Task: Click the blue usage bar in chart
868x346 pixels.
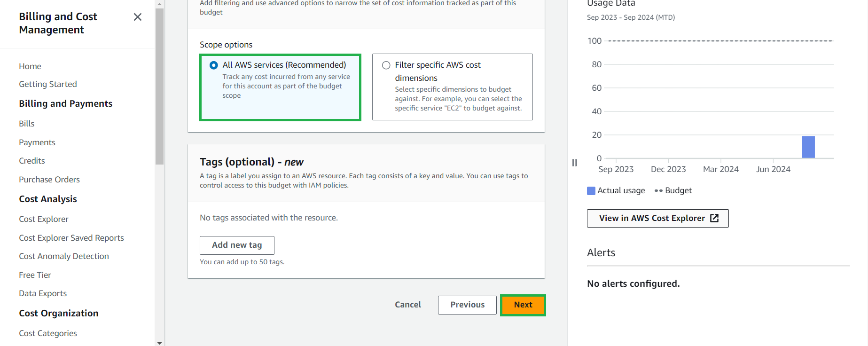Action: [808, 147]
